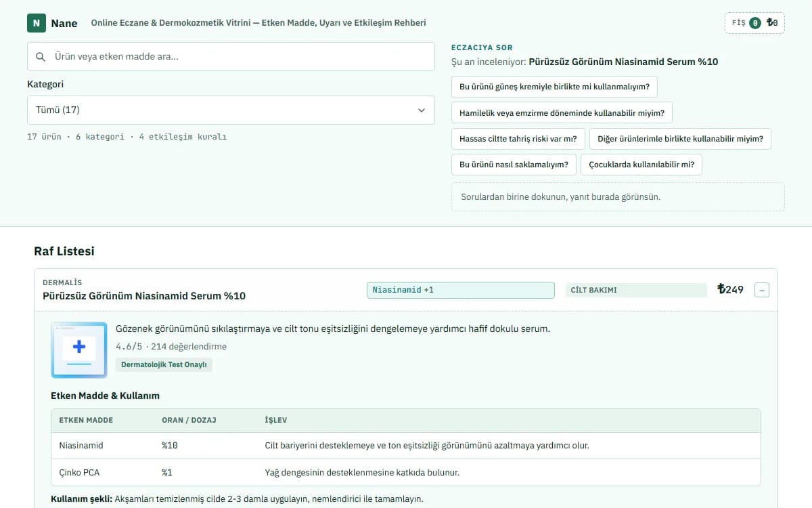Select the Niasinamid ingredient table row
812x508 pixels.
tap(406, 446)
